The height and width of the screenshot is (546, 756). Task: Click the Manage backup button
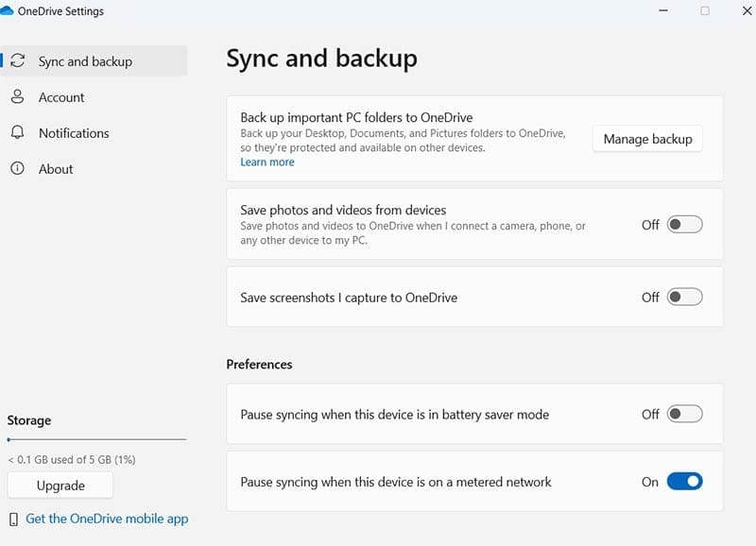point(647,139)
